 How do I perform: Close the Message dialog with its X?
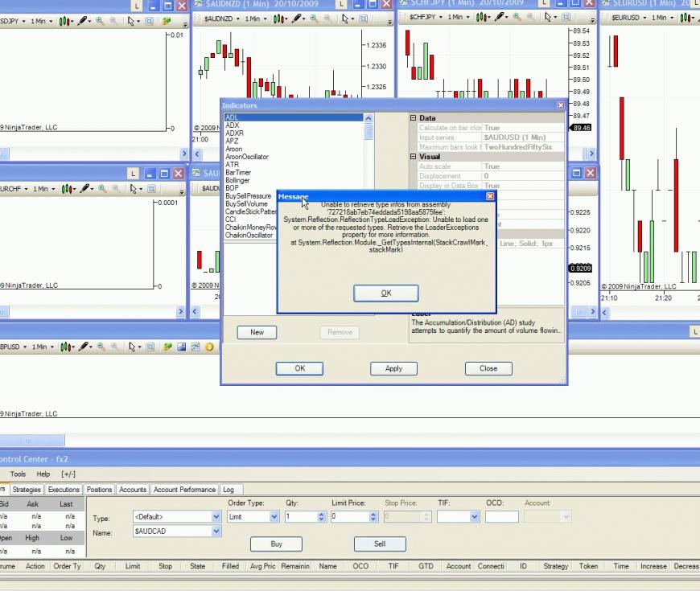(x=490, y=196)
